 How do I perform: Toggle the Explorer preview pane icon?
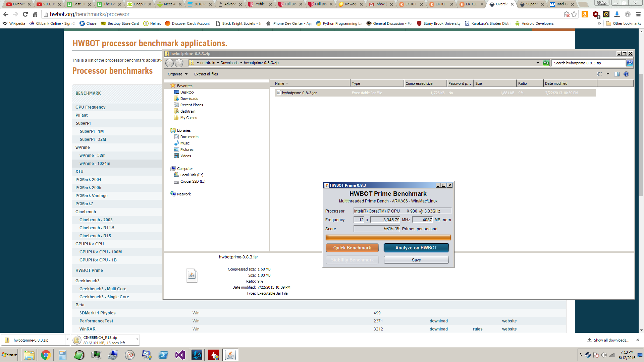click(616, 74)
